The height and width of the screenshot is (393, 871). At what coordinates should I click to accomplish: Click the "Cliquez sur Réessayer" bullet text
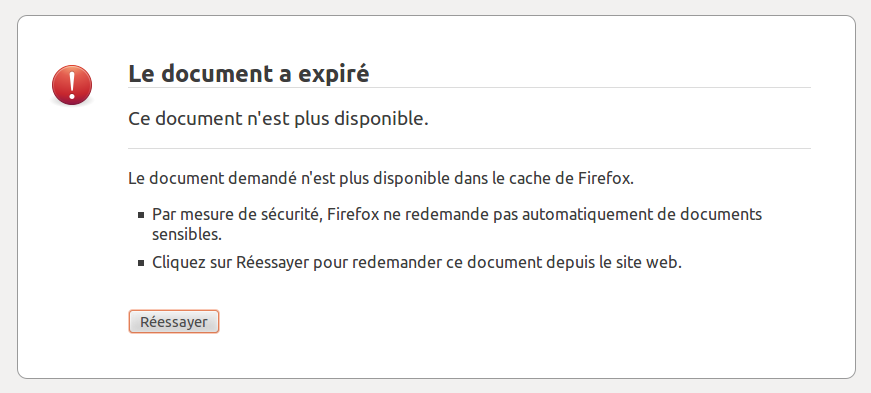417,262
